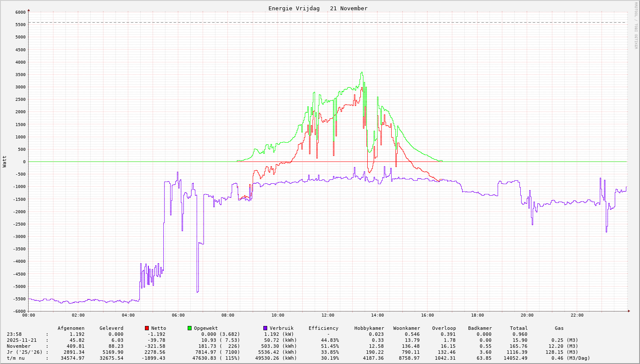The height and width of the screenshot is (364, 640).
Task: Click the -5000 tick on the y-axis
Action: (x=19, y=286)
